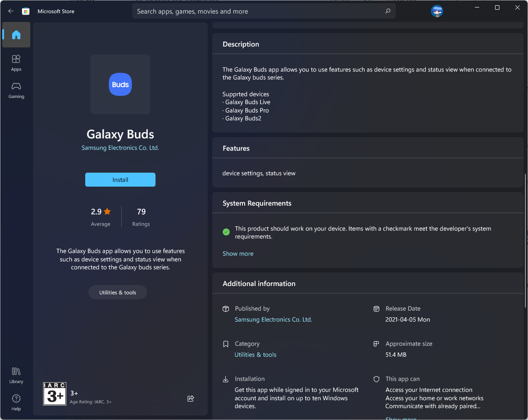Click the Description section heading

pos(241,44)
